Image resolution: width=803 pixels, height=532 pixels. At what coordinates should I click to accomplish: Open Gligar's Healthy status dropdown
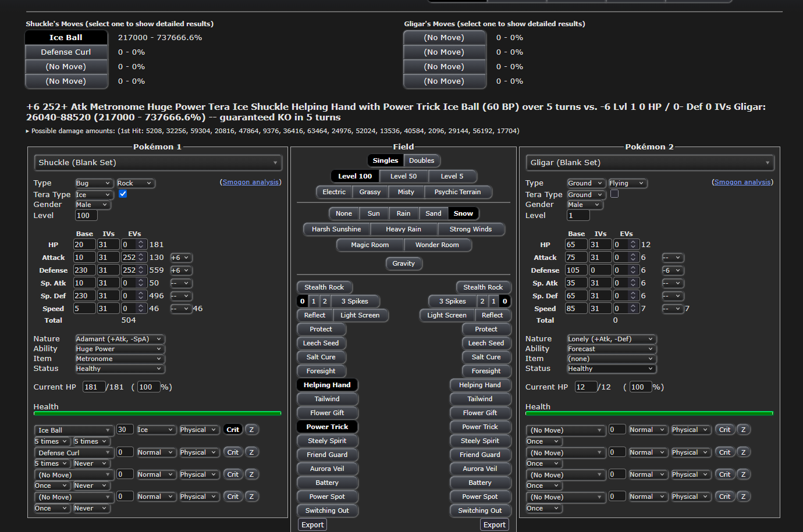click(x=612, y=369)
